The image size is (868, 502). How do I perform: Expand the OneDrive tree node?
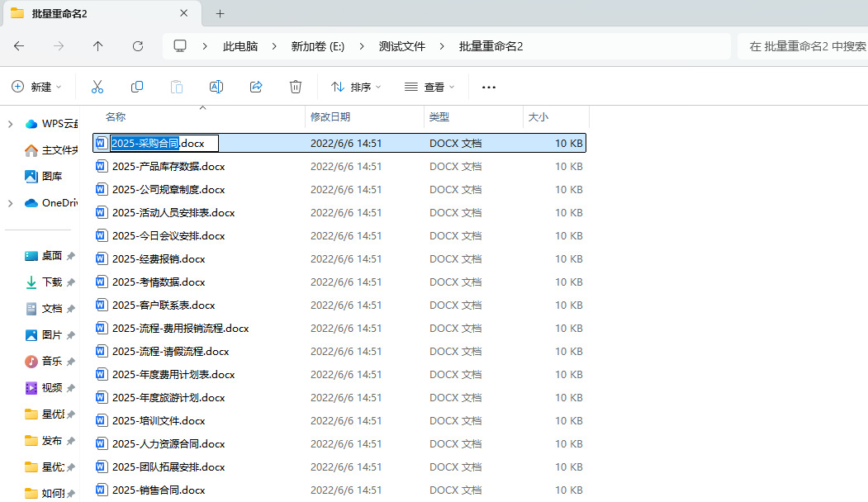click(x=11, y=203)
